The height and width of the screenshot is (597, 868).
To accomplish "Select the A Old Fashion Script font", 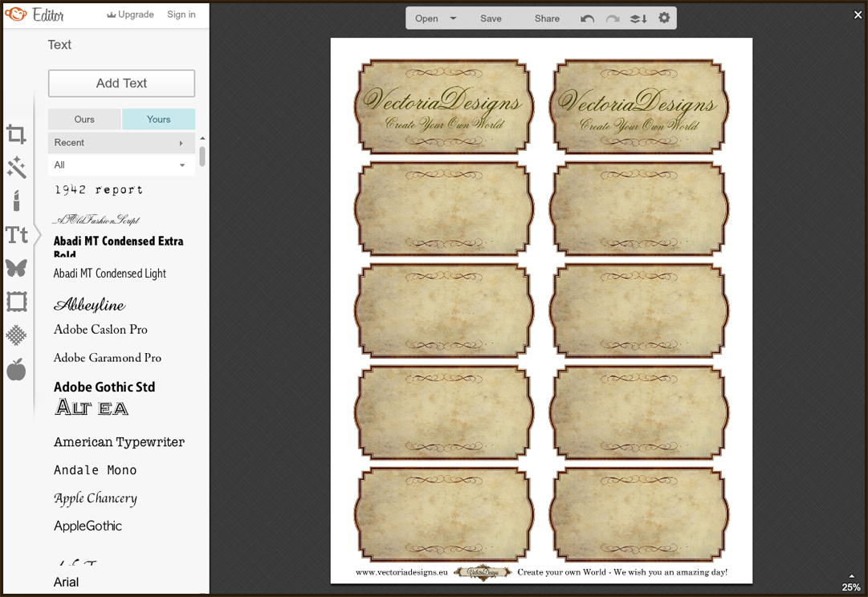I will coord(96,220).
